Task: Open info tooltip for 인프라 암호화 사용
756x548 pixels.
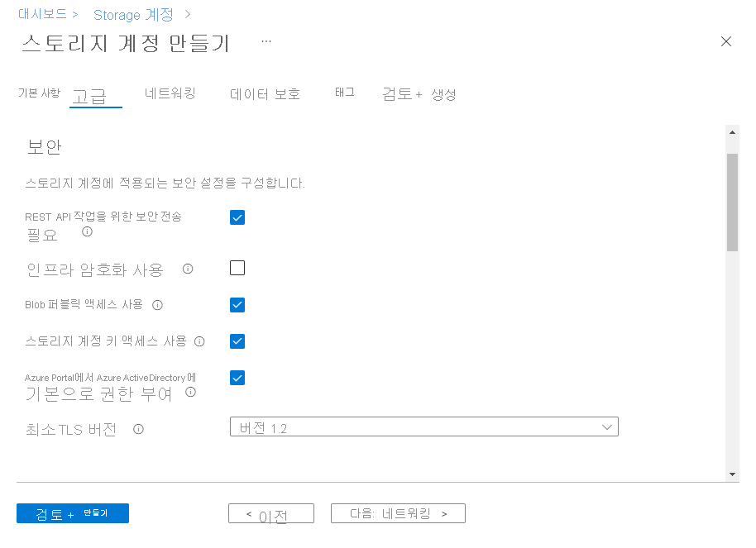Action: [x=188, y=268]
